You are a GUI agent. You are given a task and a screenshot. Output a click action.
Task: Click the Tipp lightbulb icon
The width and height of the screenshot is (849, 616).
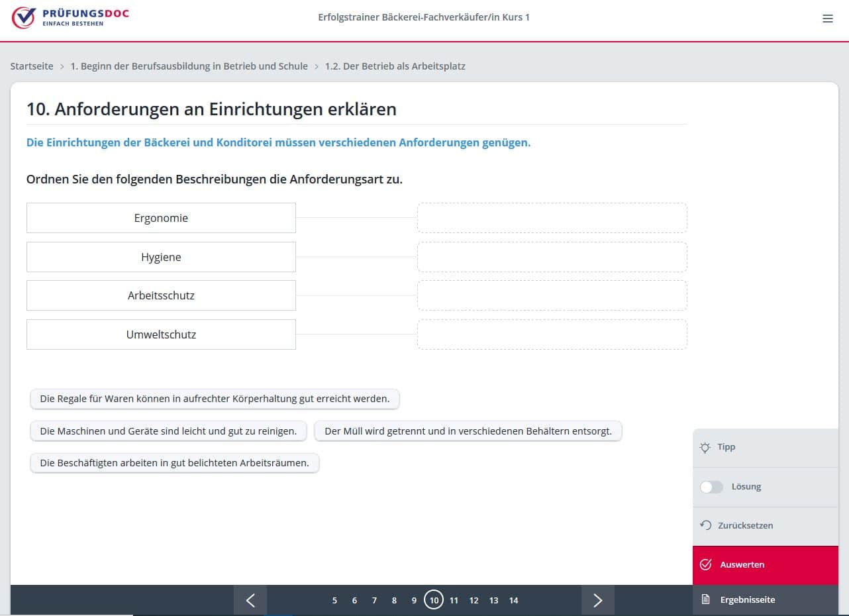coord(705,448)
